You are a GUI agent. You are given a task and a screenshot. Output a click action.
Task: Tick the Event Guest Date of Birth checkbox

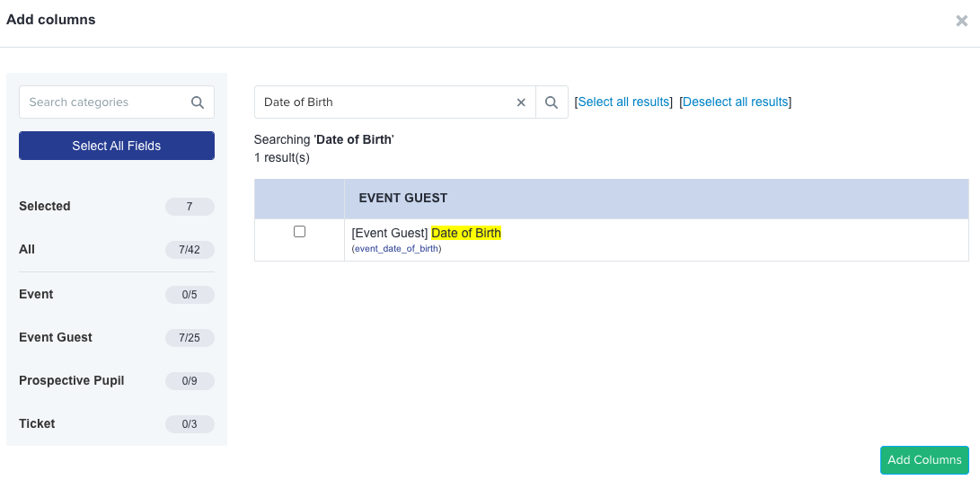point(299,232)
